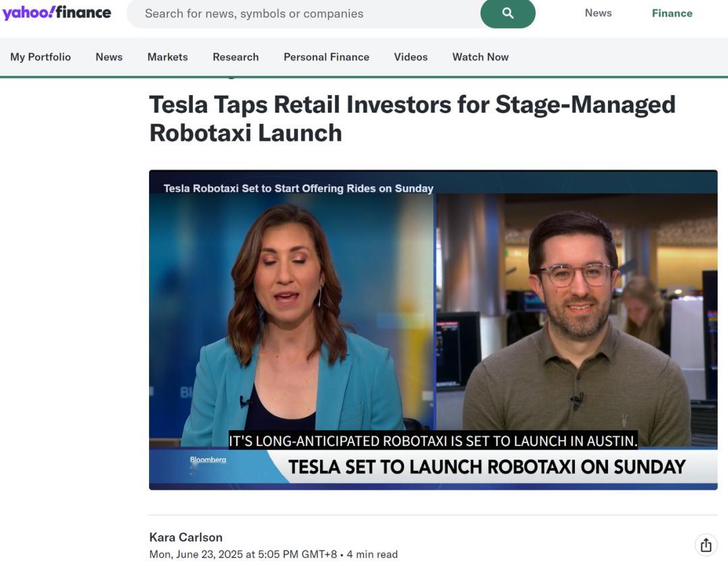Screen dimensions: 728x566
Task: Click author name Kara Carlson
Action: 186,537
